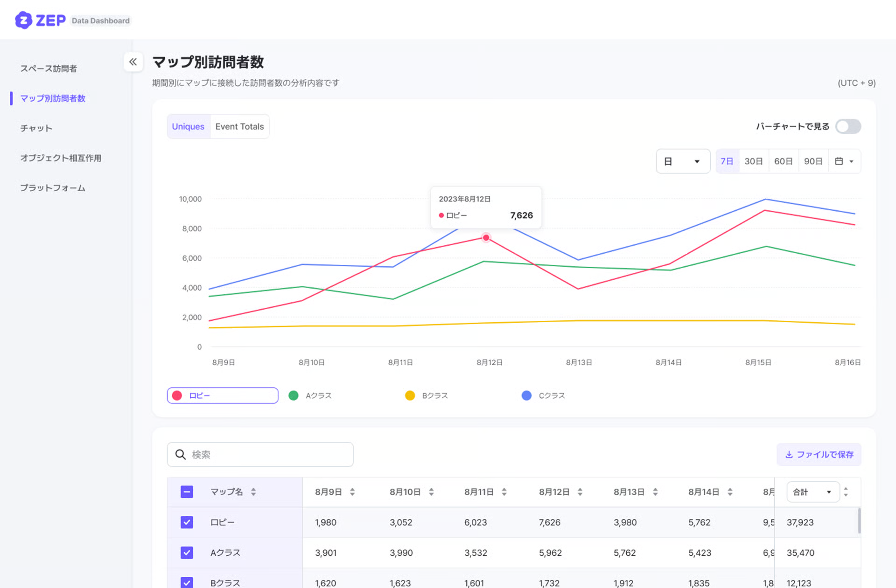Image resolution: width=896 pixels, height=588 pixels.
Task: Open the 合計 column dropdown
Action: click(812, 492)
